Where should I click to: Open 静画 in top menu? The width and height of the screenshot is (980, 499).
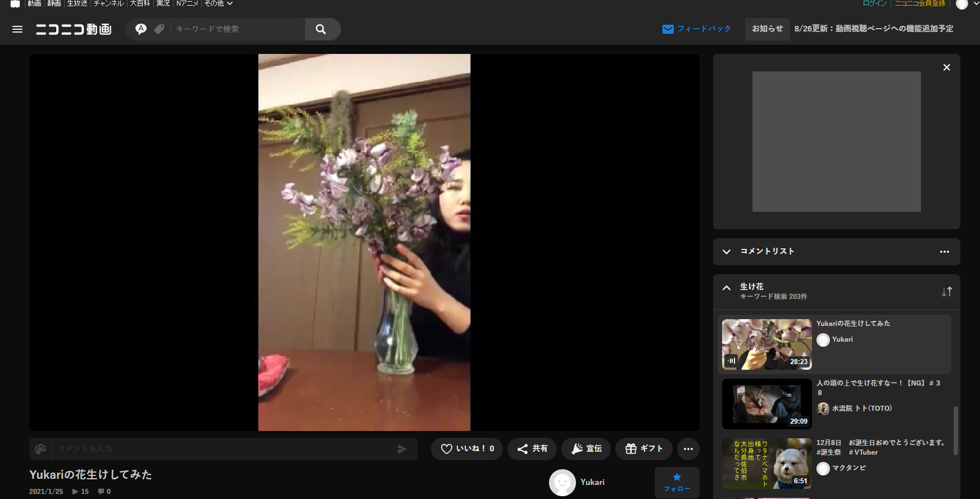54,3
